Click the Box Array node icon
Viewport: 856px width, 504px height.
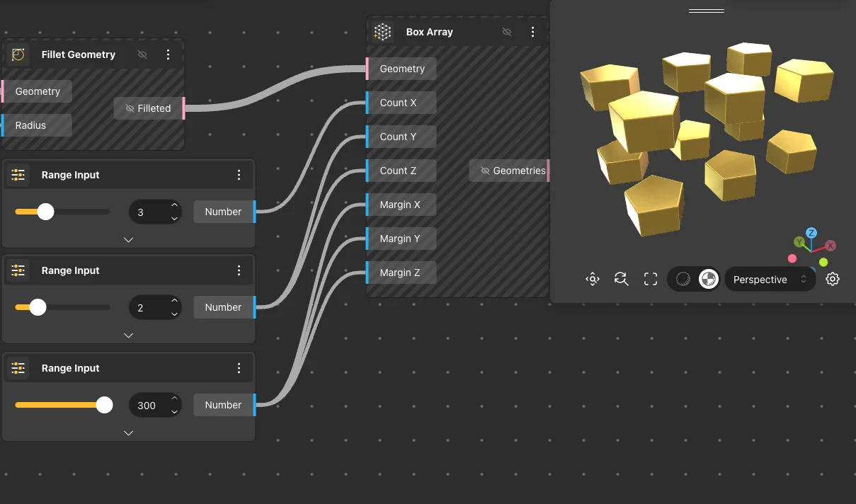[x=382, y=31]
